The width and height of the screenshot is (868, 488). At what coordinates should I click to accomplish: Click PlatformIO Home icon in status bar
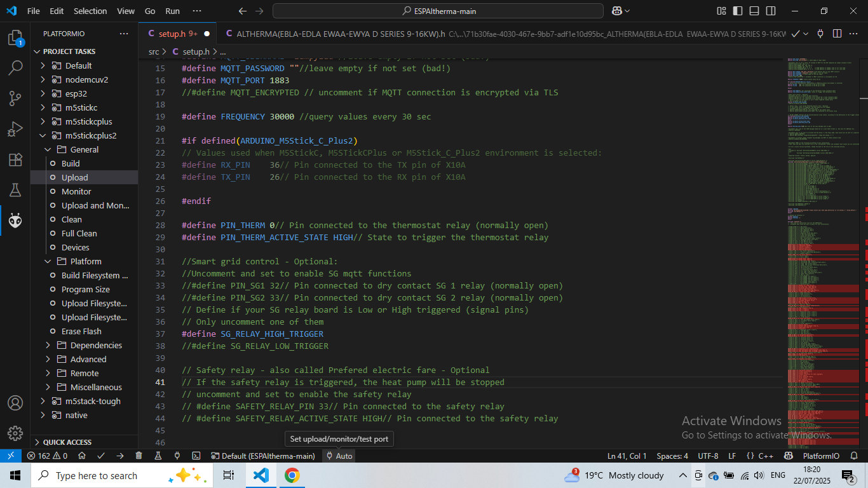[82, 456]
